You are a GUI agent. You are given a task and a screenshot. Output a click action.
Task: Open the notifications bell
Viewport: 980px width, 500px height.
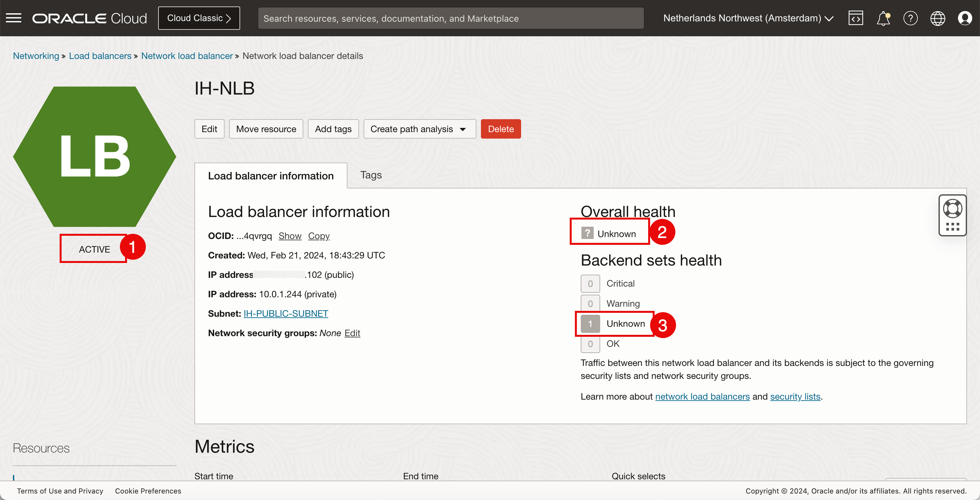tap(883, 18)
